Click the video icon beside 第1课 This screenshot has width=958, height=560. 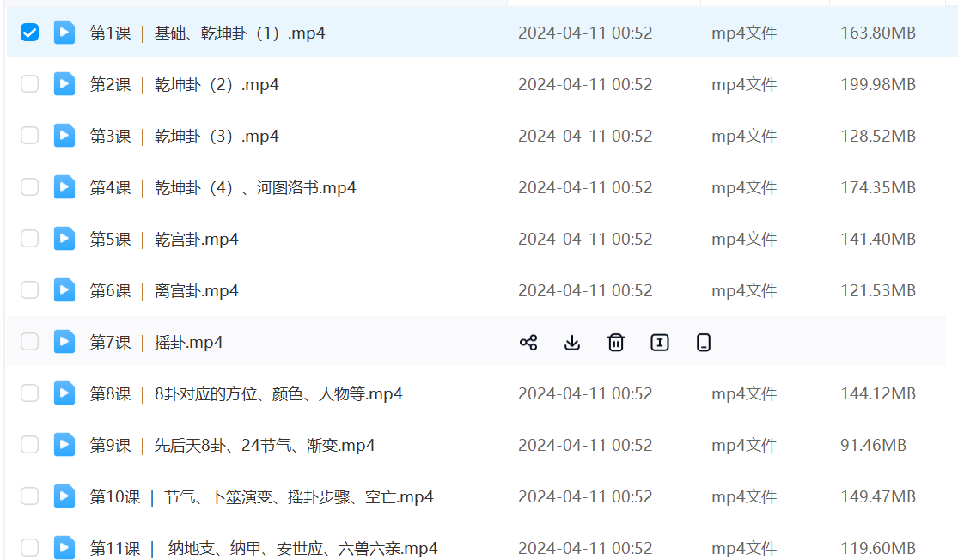(64, 33)
